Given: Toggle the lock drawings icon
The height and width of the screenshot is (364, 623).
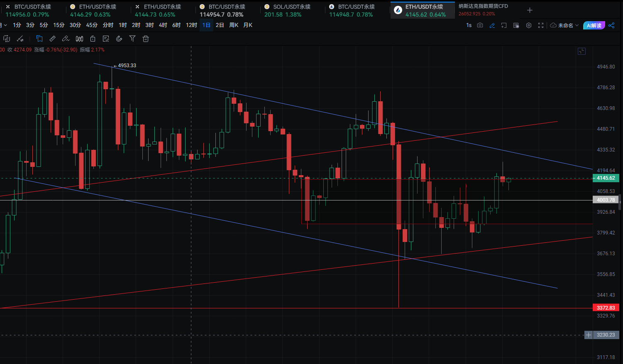Looking at the screenshot, I should [x=93, y=39].
